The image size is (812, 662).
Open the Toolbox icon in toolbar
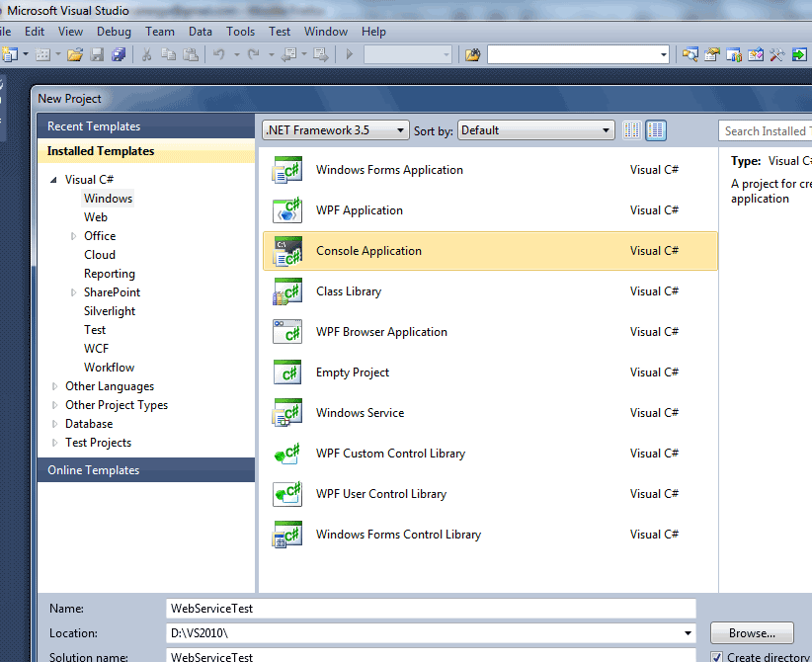756,54
